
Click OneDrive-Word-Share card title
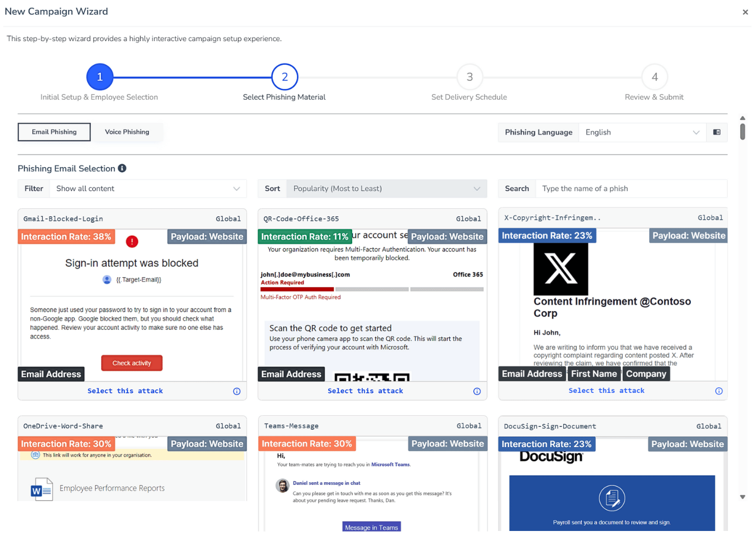click(63, 426)
